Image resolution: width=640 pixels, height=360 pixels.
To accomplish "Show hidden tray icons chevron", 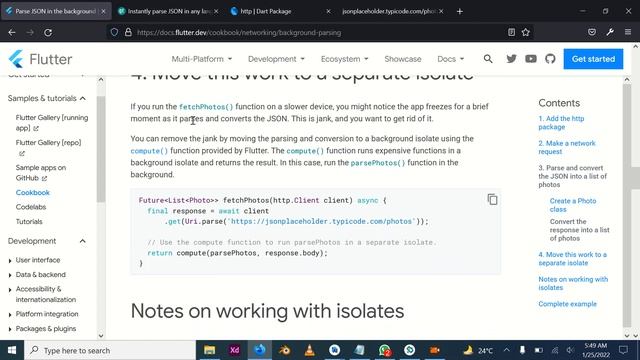I will pyautogui.click(x=507, y=350).
